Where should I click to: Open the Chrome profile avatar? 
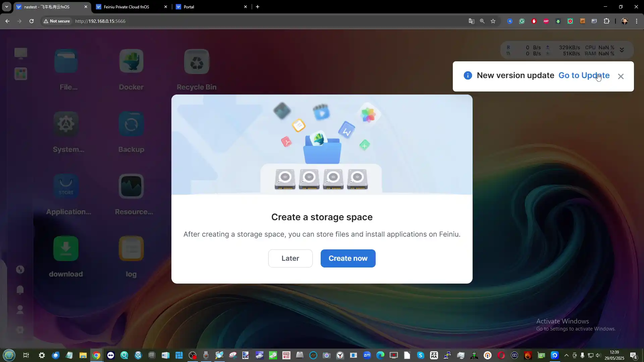[625, 21]
